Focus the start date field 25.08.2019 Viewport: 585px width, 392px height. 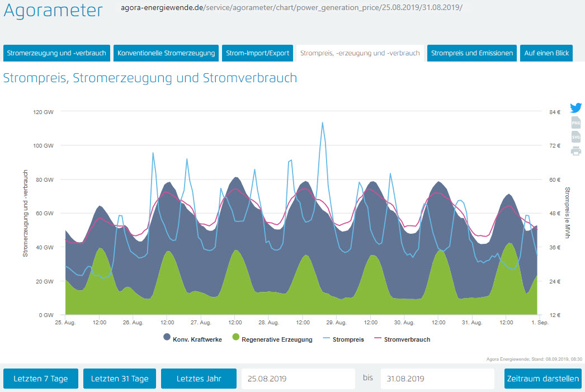pos(297,379)
